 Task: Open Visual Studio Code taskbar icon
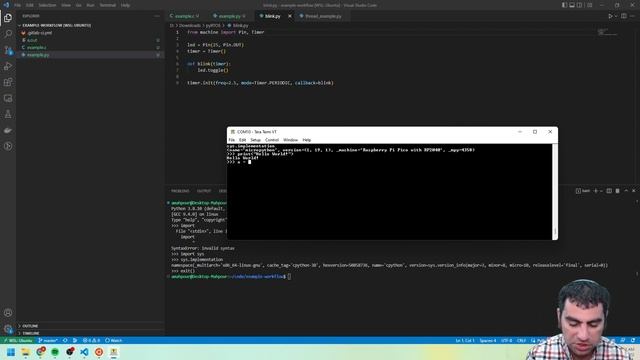84,352
